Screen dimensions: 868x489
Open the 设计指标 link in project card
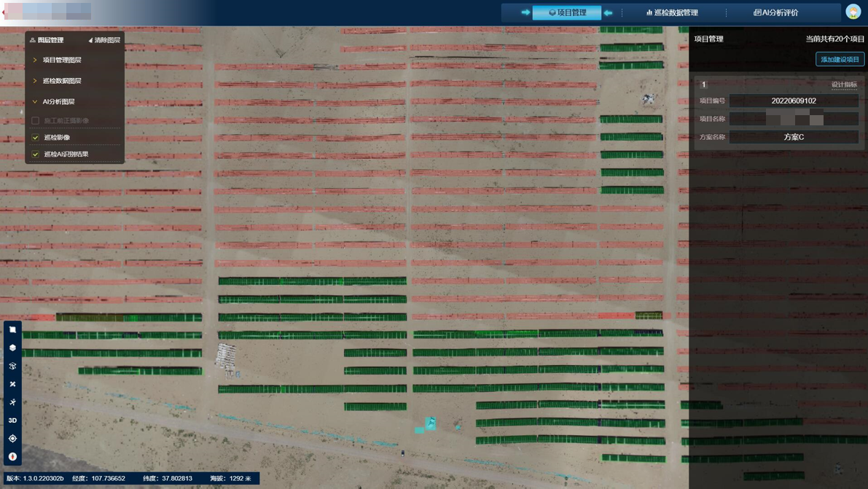tap(844, 85)
